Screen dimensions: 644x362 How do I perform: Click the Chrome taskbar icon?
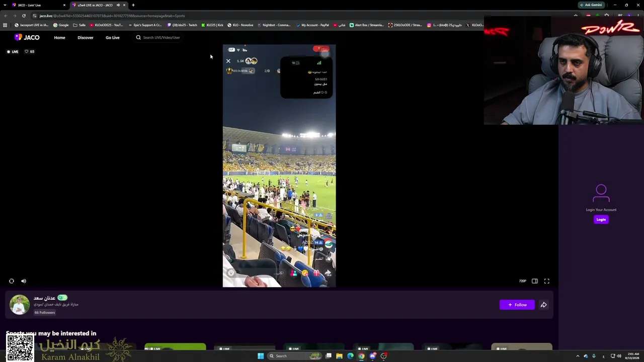click(x=361, y=356)
